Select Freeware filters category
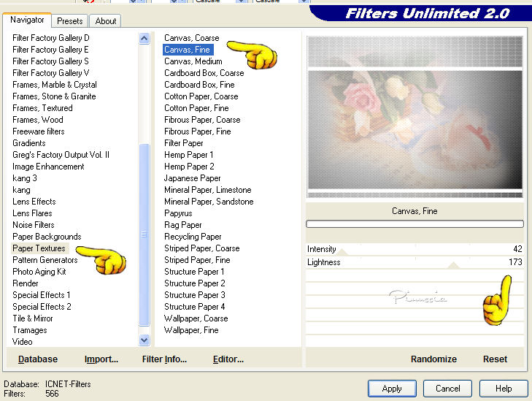Screen dimensions: 532x401 click(39, 131)
